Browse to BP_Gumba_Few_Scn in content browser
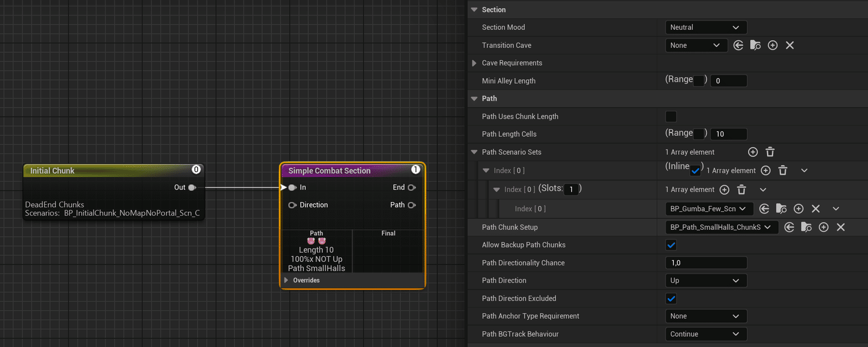The image size is (868, 347). pos(781,209)
